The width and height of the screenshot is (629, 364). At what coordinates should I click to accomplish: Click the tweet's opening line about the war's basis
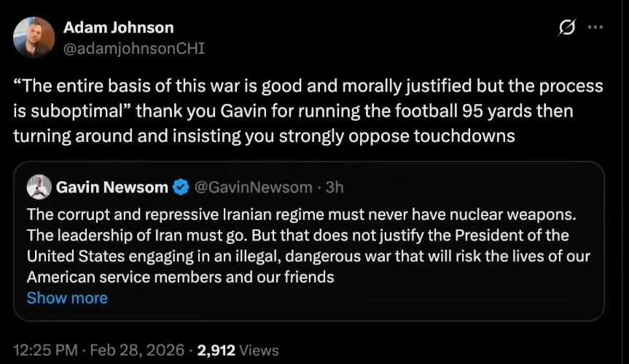click(x=308, y=87)
